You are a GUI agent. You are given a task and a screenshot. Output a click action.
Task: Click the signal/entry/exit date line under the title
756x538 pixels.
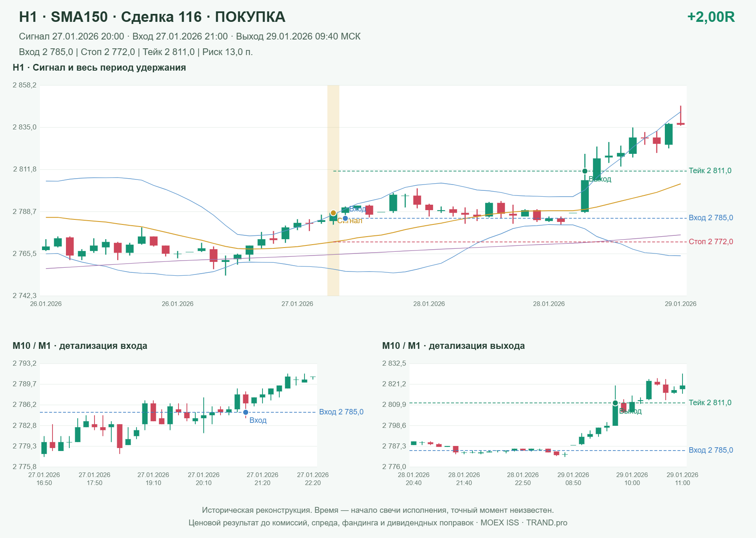coord(190,37)
